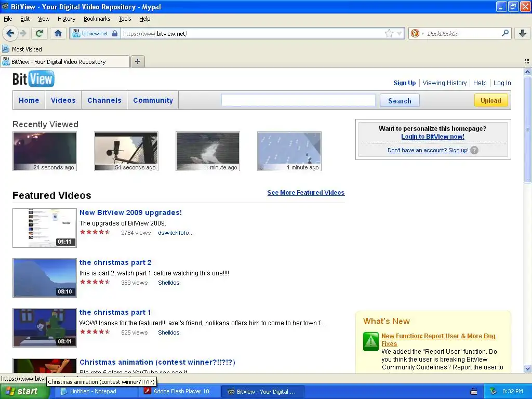Open the Edit menu

25,19
